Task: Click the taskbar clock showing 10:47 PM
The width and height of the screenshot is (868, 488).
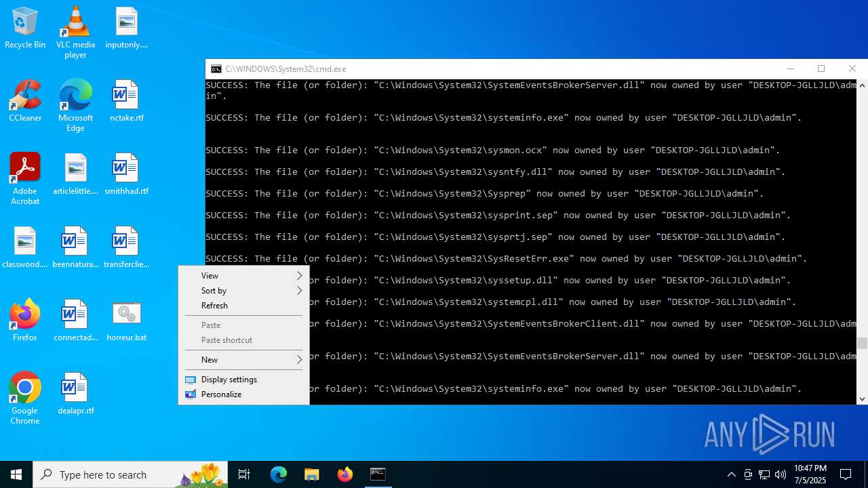Action: (810, 474)
